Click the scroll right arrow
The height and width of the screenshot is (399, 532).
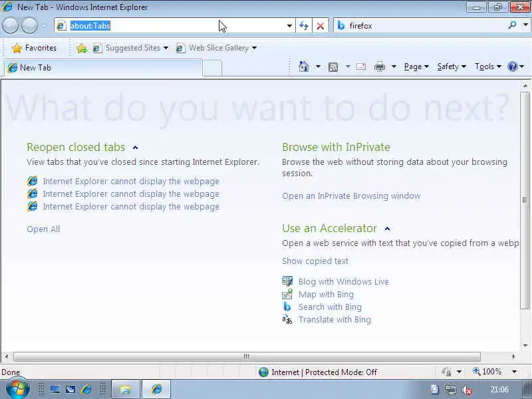pos(513,356)
